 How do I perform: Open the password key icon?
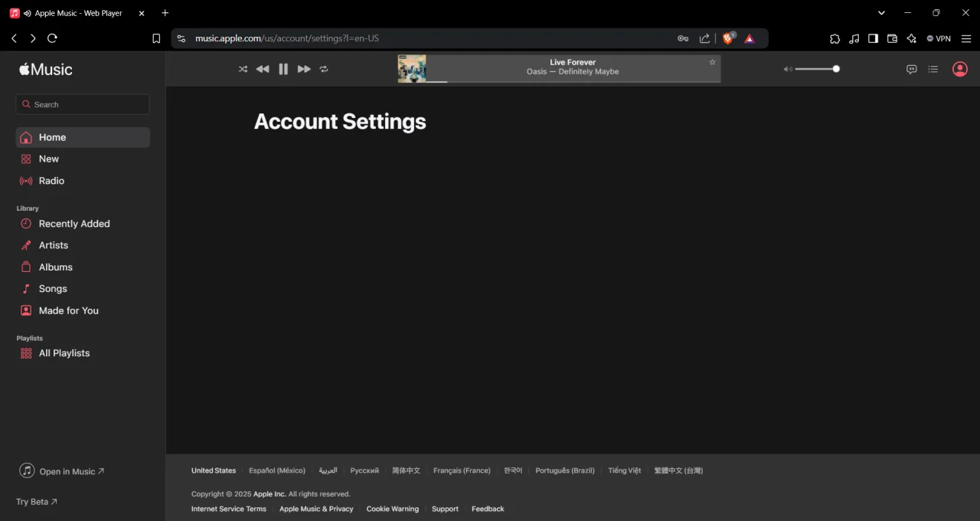683,38
